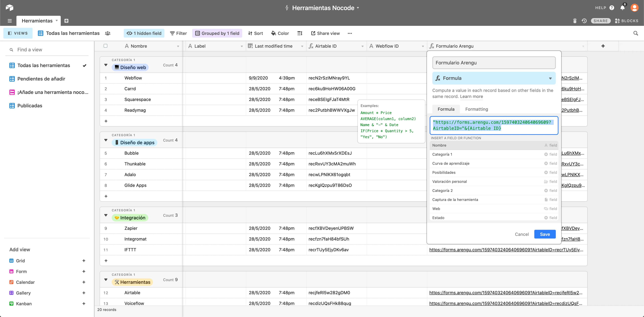Open the Formula field type dropdown
644x317 pixels.
point(494,78)
